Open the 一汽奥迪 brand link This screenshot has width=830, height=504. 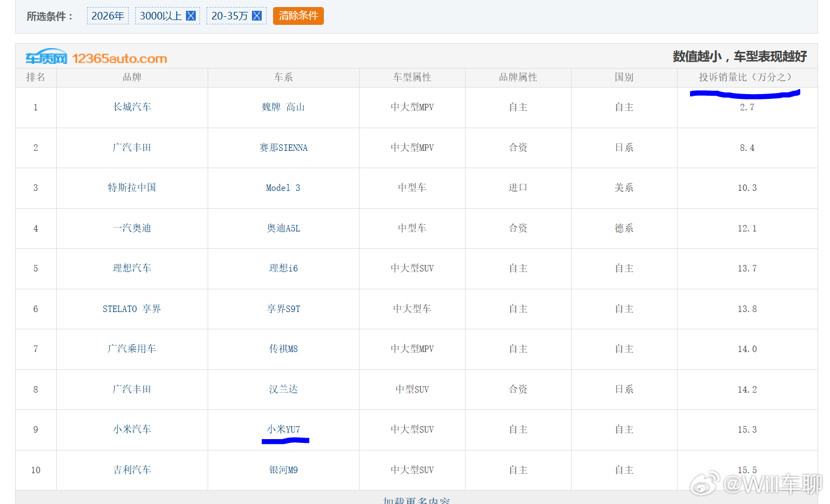point(132,228)
